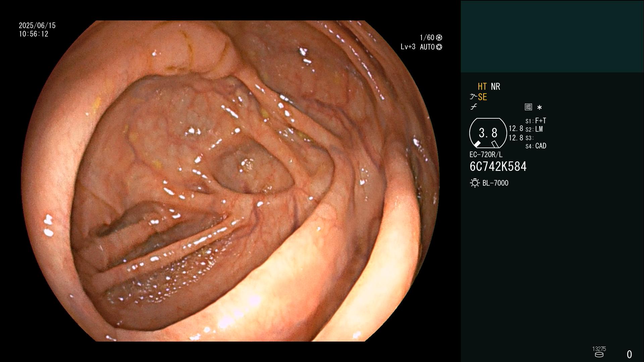
Task: Open the slider settings icon
Action: pyautogui.click(x=528, y=107)
